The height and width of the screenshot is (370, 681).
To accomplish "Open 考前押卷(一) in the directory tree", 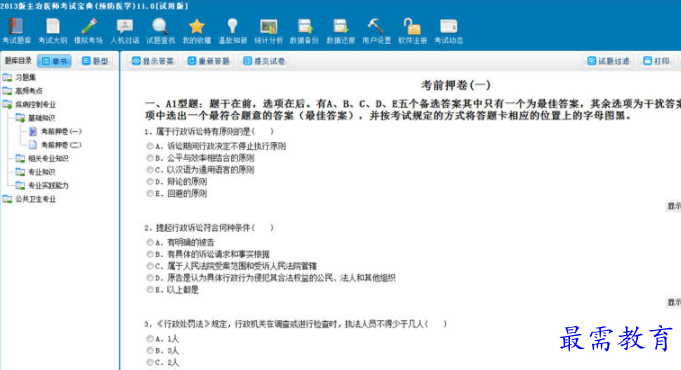I will tap(55, 131).
